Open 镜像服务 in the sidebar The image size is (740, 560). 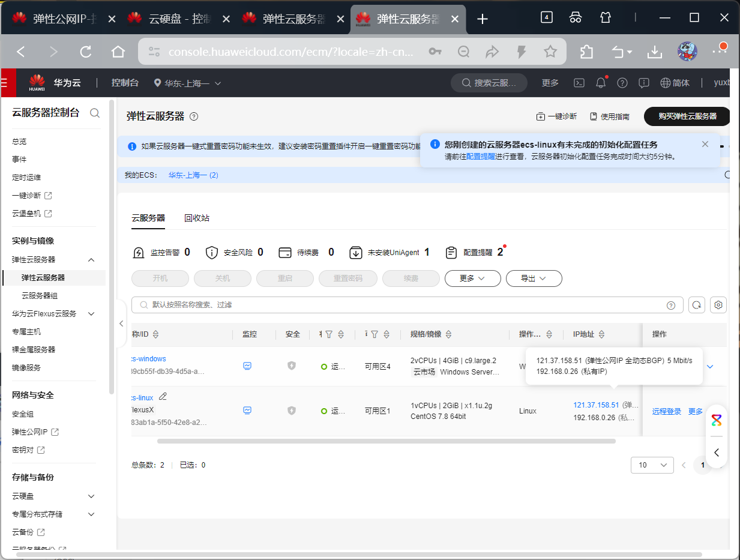pos(26,368)
